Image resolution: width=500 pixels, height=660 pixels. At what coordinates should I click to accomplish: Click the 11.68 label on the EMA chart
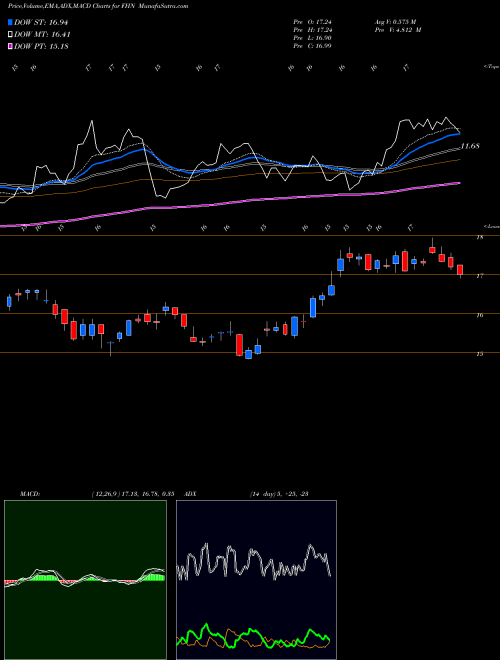(470, 146)
